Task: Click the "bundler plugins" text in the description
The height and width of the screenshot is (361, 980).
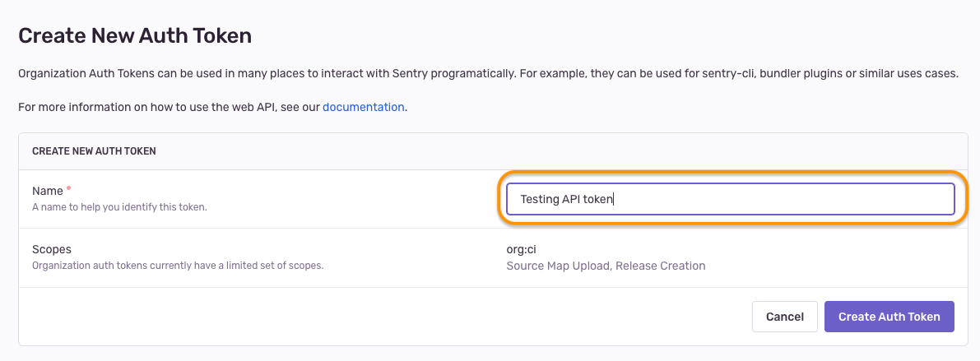Action: click(x=802, y=73)
